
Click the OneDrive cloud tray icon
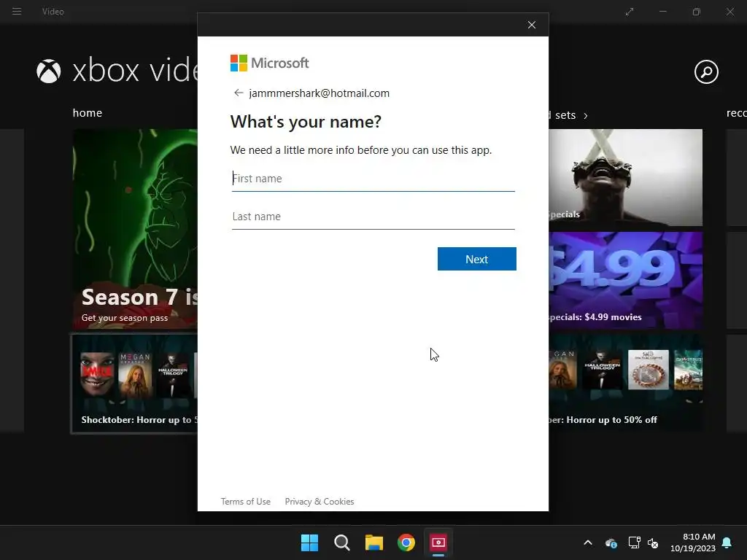tap(611, 542)
